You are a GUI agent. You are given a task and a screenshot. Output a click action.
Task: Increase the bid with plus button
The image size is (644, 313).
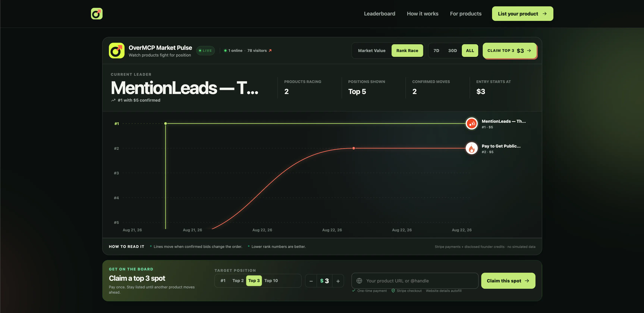(338, 281)
